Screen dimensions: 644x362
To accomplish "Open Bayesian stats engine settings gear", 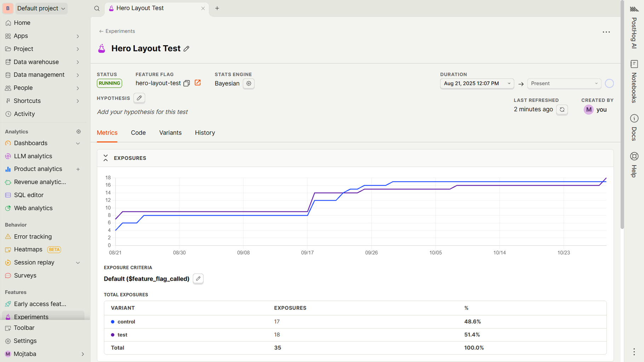I will click(249, 83).
